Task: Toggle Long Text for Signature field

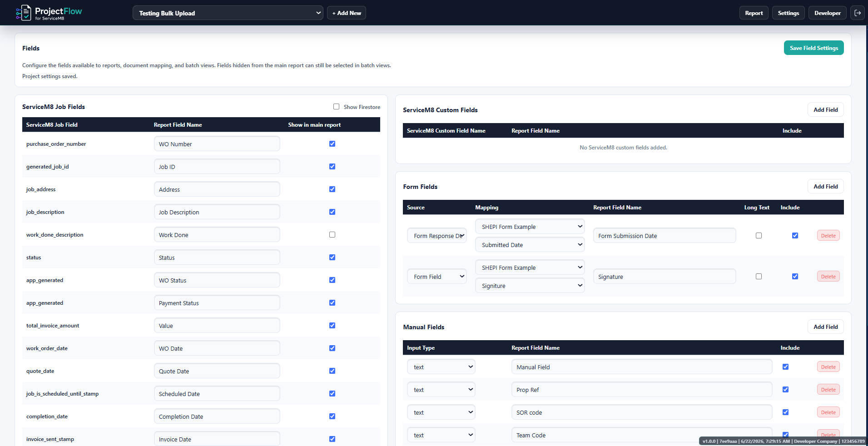Action: (x=759, y=277)
